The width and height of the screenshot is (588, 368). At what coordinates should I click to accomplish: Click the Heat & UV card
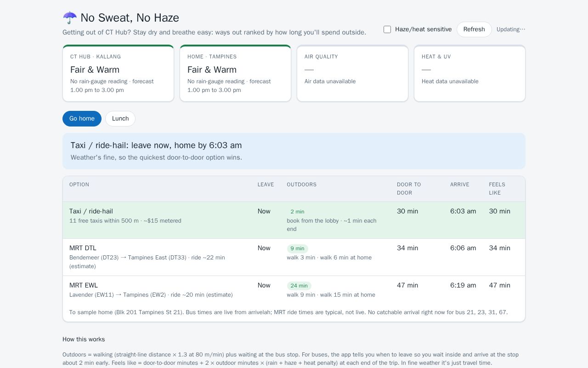(469, 73)
